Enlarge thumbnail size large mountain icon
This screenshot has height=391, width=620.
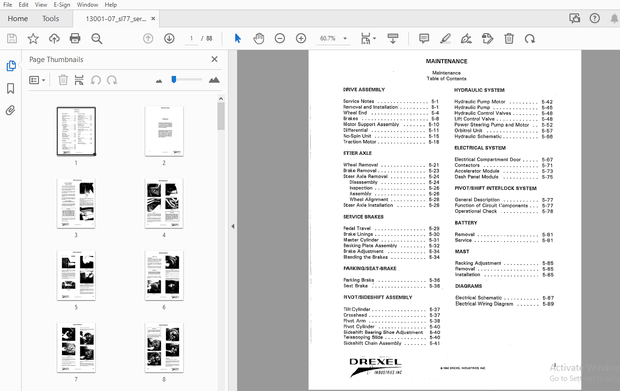[214, 80]
